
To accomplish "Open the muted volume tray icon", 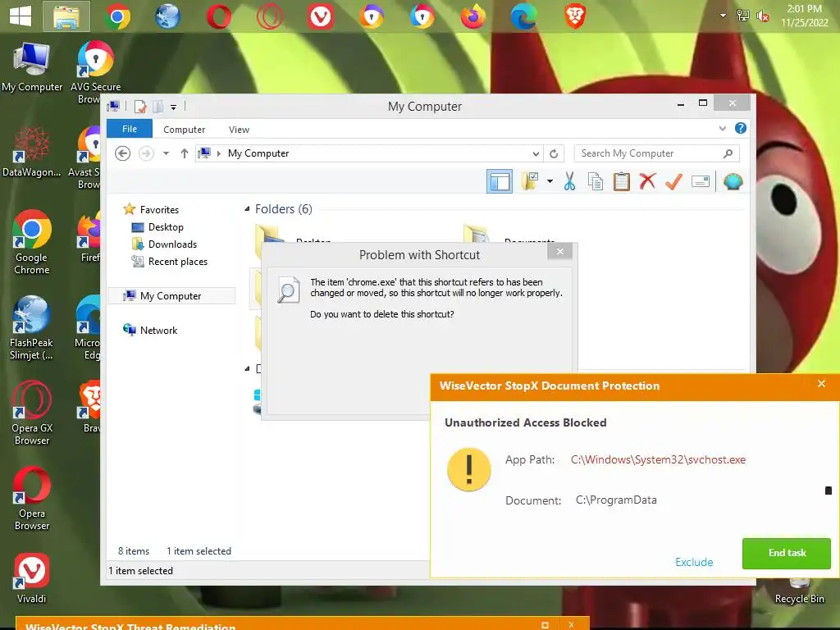I will pyautogui.click(x=762, y=16).
